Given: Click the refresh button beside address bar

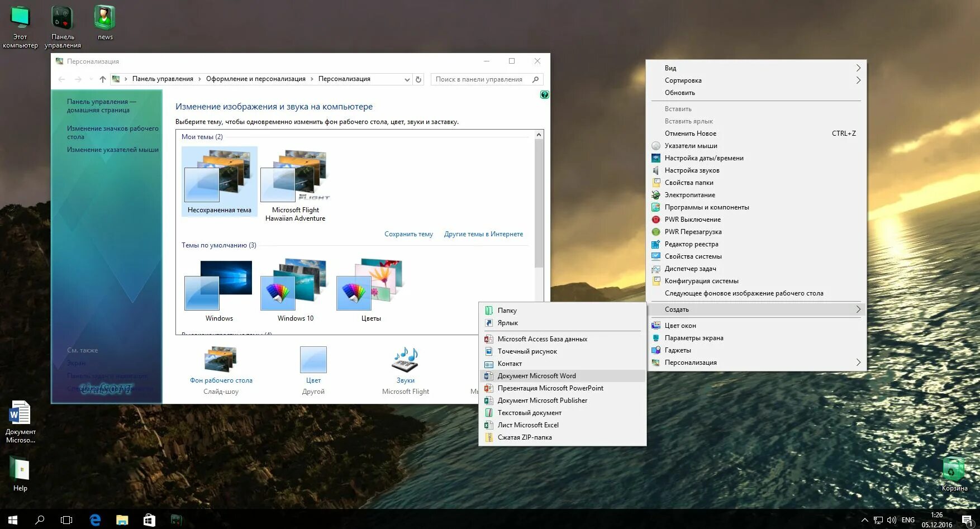Looking at the screenshot, I should coord(418,79).
